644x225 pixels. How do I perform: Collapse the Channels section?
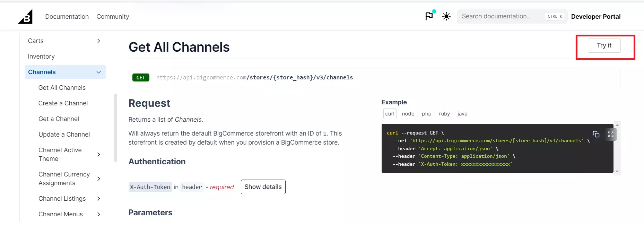[99, 72]
